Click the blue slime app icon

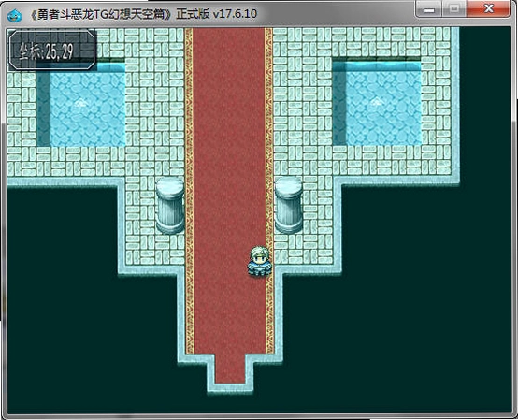point(14,15)
